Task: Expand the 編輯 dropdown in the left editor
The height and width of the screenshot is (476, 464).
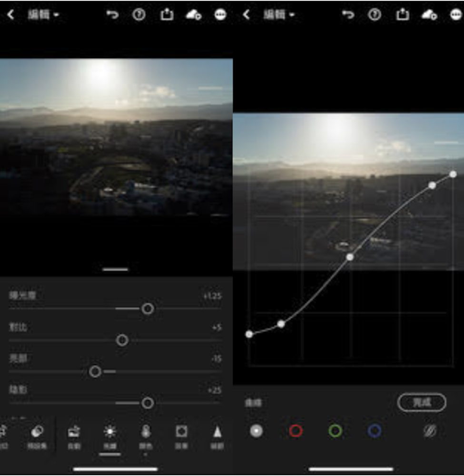Action: pos(43,15)
